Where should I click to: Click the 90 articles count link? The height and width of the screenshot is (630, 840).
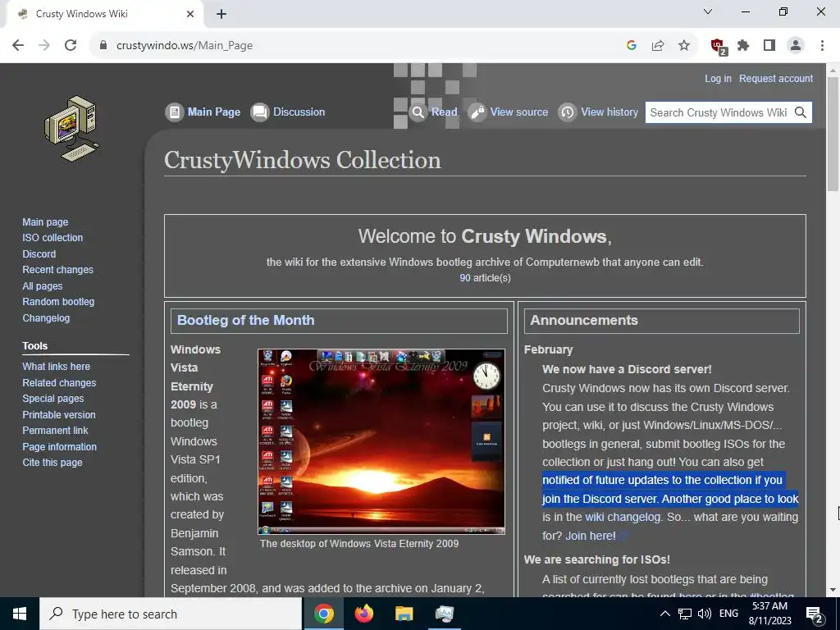[465, 278]
